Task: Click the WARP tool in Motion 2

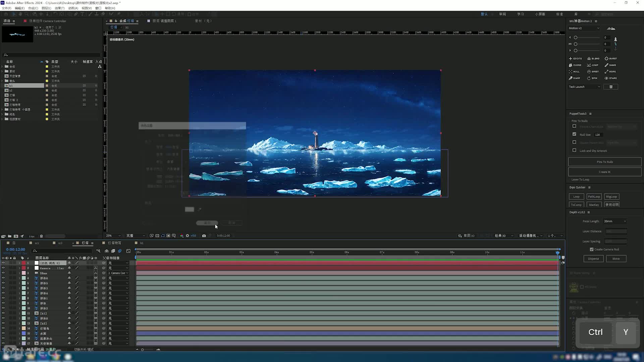Action: coord(575,78)
